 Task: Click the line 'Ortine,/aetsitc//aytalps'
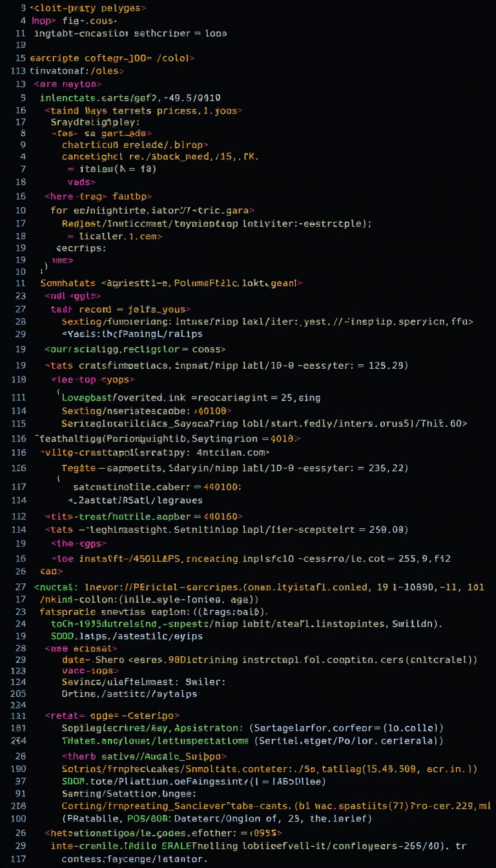tap(129, 694)
